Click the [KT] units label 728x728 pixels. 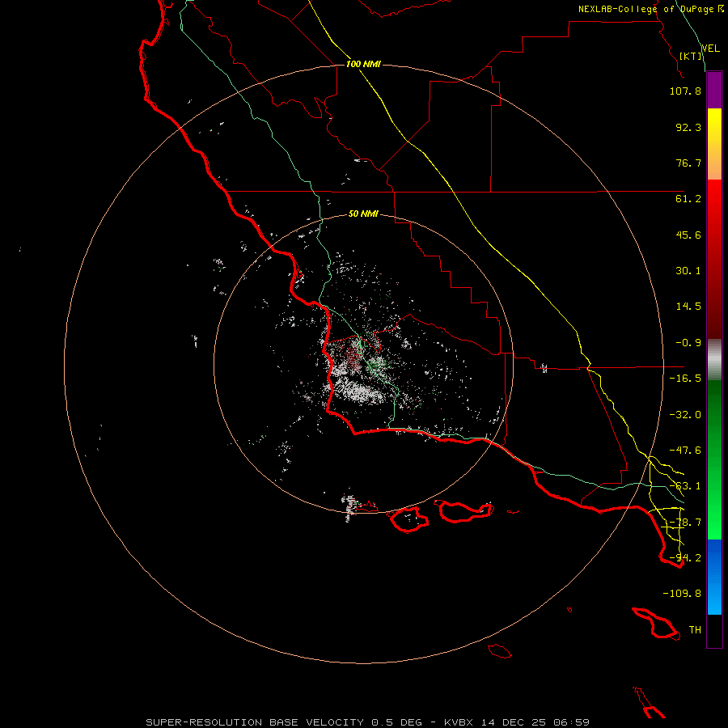[x=691, y=56]
